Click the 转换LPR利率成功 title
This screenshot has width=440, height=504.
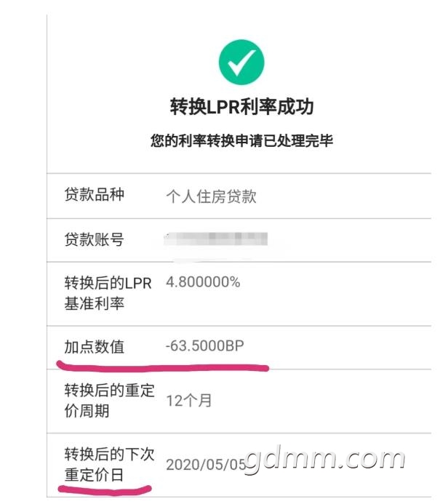coord(241,107)
